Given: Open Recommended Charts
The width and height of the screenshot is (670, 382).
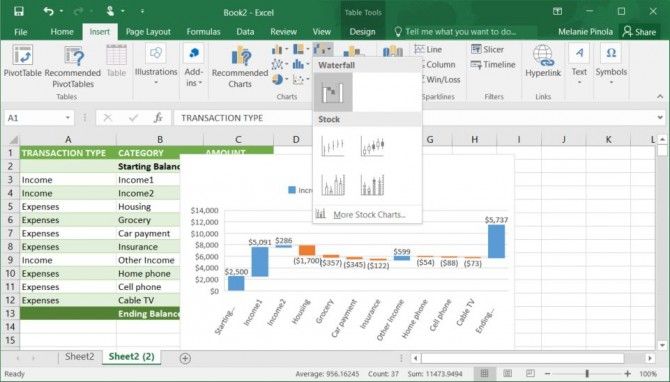Looking at the screenshot, I should [240, 66].
